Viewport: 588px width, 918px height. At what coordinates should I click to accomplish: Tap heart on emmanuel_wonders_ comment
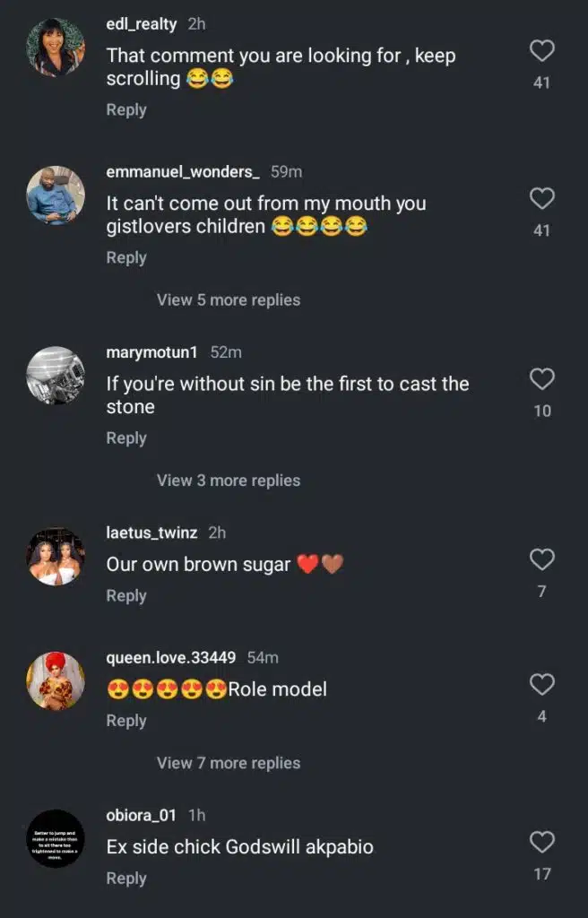point(541,198)
